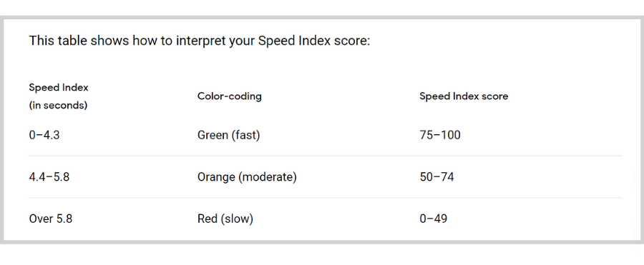Click the '75–100' score cell
The height and width of the screenshot is (265, 644).
point(440,135)
